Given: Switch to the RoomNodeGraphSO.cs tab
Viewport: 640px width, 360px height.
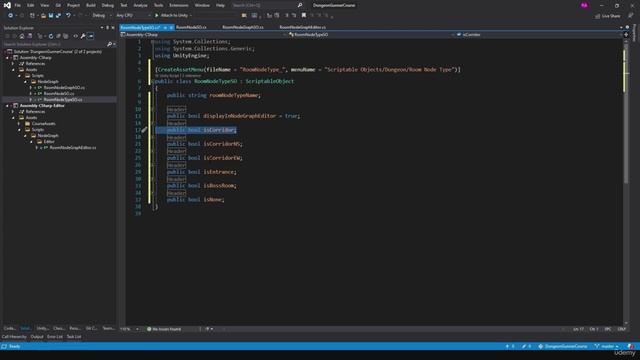Looking at the screenshot, I should click(243, 27).
